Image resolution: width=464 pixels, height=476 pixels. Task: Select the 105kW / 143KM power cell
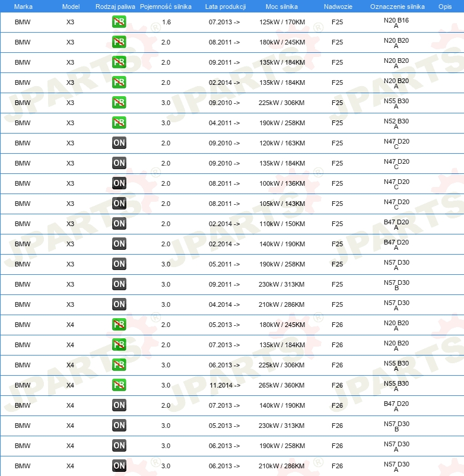point(282,204)
